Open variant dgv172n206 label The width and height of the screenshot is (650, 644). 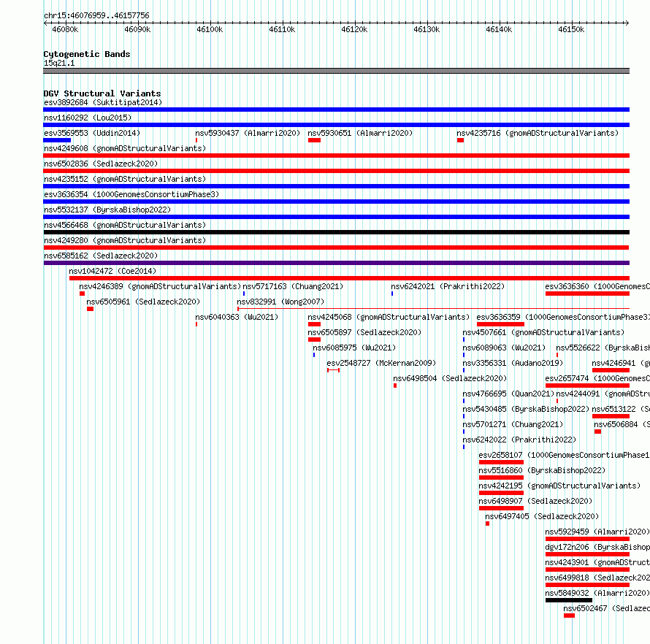597,547
